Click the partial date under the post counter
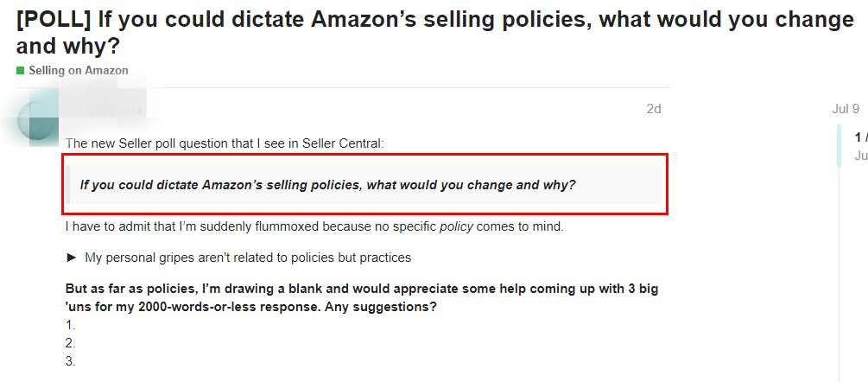This screenshot has width=868, height=382. (x=860, y=156)
